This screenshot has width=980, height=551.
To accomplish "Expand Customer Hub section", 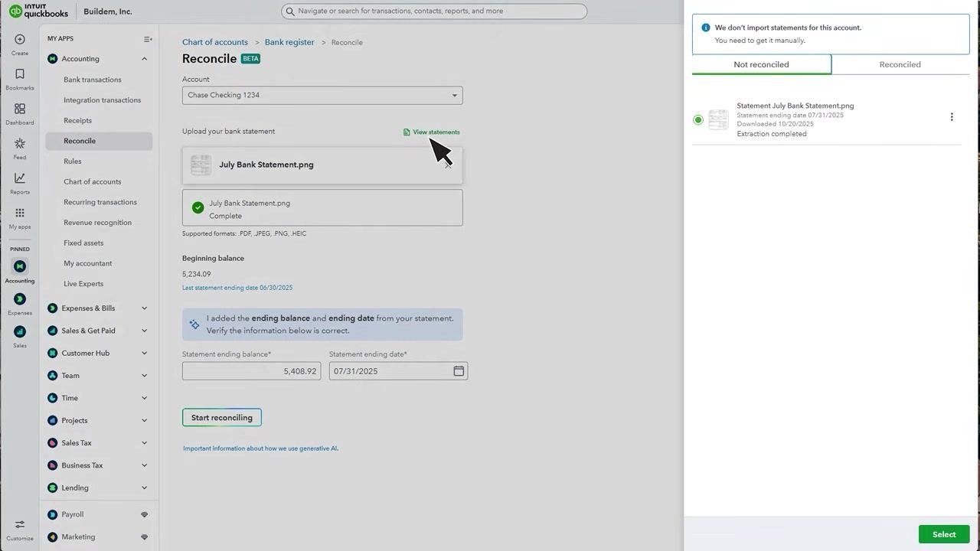I will tap(144, 354).
